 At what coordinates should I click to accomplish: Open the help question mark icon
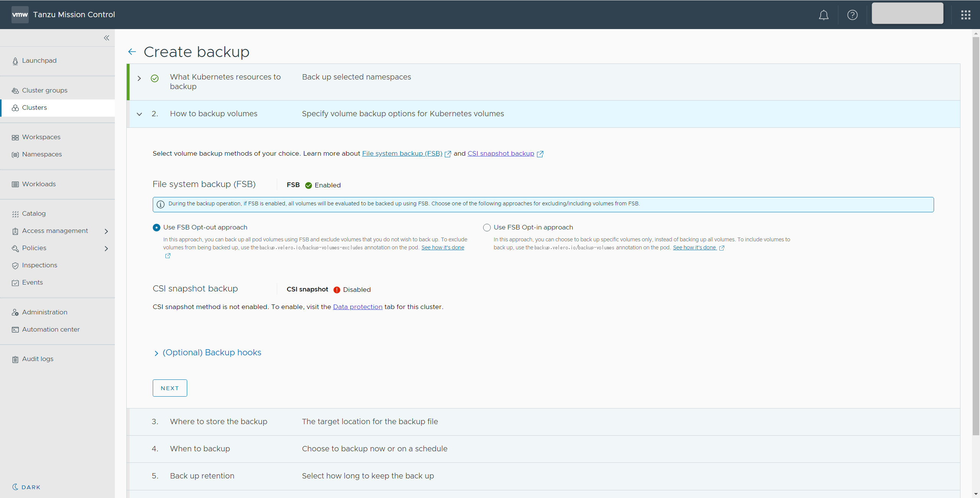click(x=852, y=15)
